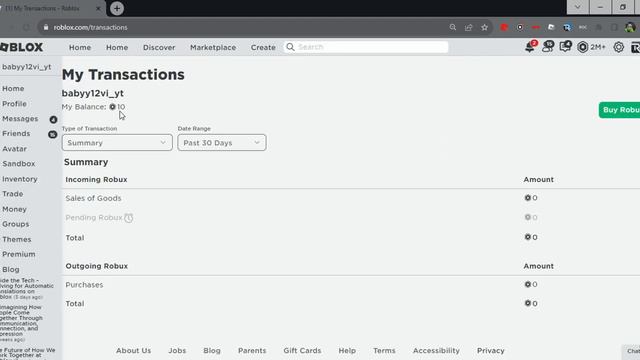Open Premium in the left sidebar

point(18,254)
